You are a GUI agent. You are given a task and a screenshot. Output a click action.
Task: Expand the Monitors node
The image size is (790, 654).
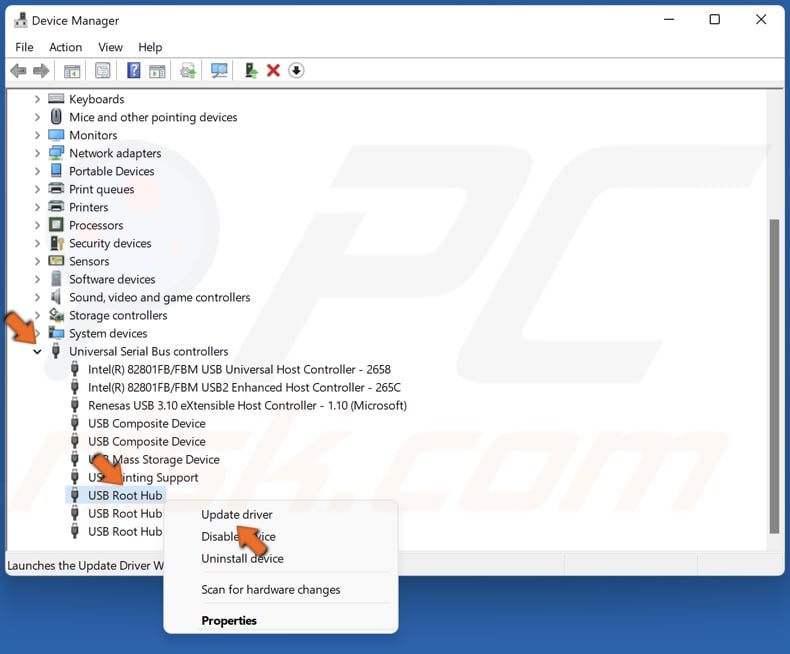coord(37,135)
